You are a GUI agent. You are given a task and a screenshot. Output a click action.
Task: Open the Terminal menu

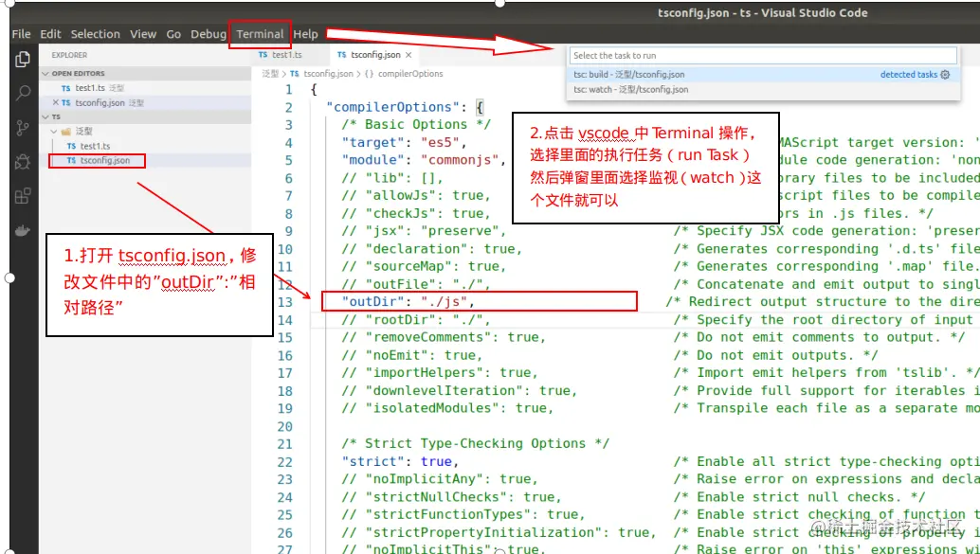point(260,34)
